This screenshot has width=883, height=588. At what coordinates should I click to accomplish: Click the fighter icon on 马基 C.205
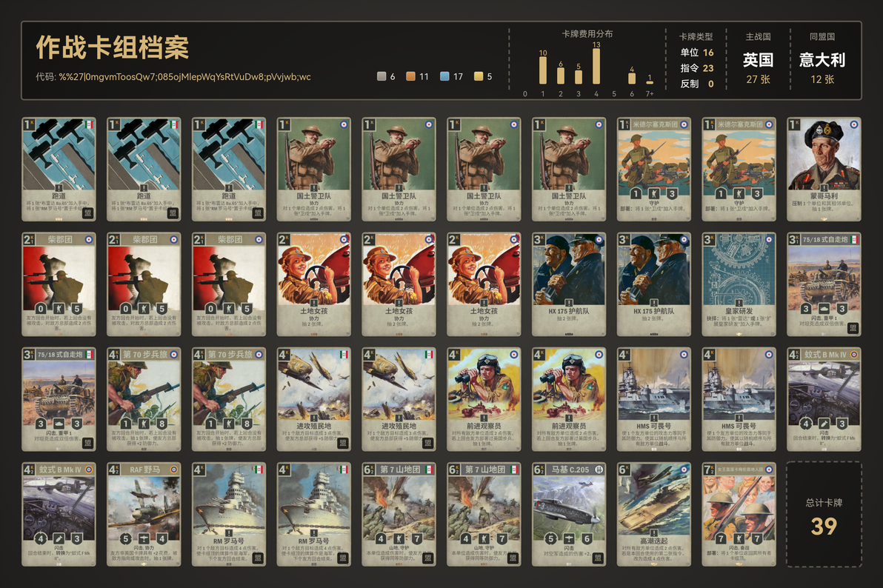pos(569,539)
